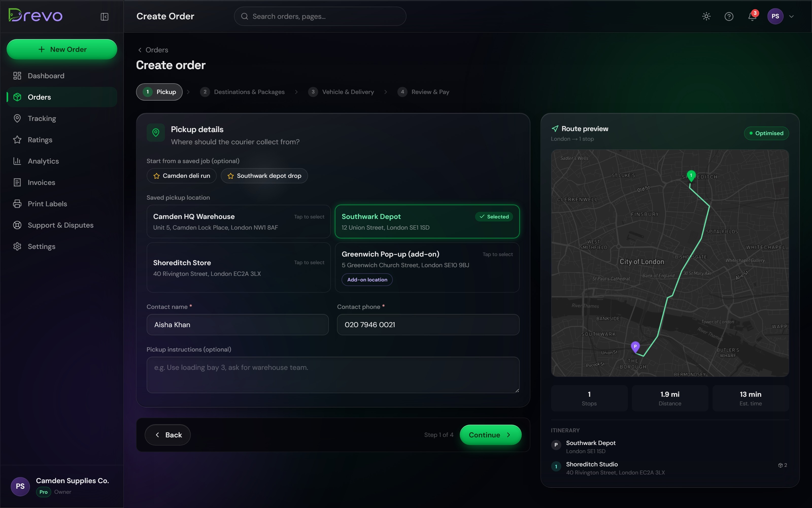
Task: Select Shoreditch Store pickup location
Action: 239,267
